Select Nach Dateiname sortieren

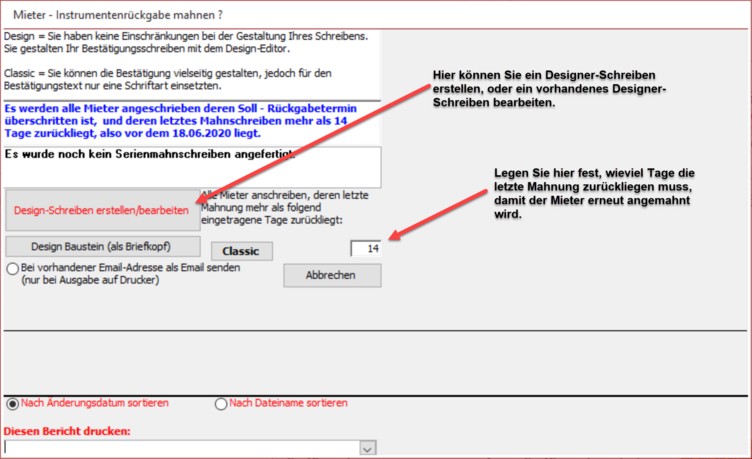221,403
